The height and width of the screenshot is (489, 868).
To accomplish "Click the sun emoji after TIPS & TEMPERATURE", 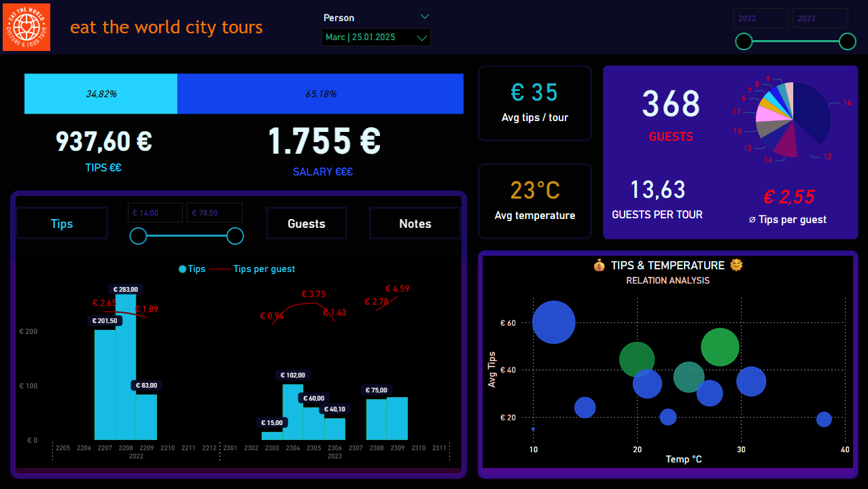I will [x=736, y=265].
